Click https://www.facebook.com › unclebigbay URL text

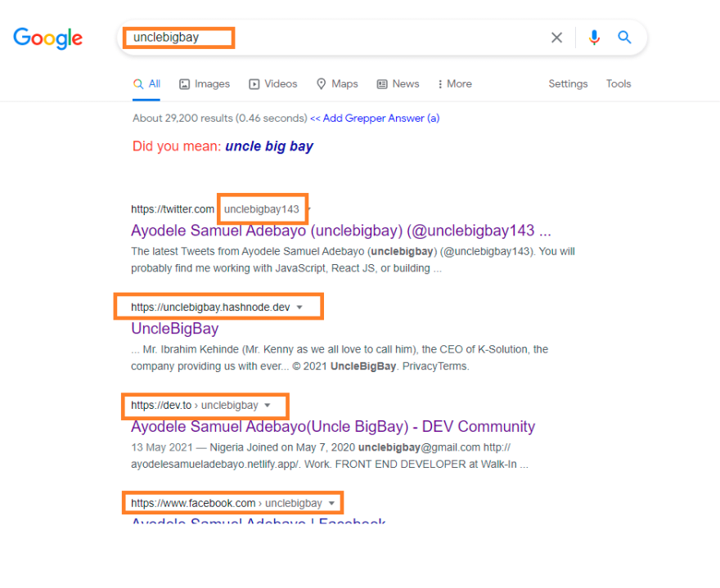[x=227, y=503]
